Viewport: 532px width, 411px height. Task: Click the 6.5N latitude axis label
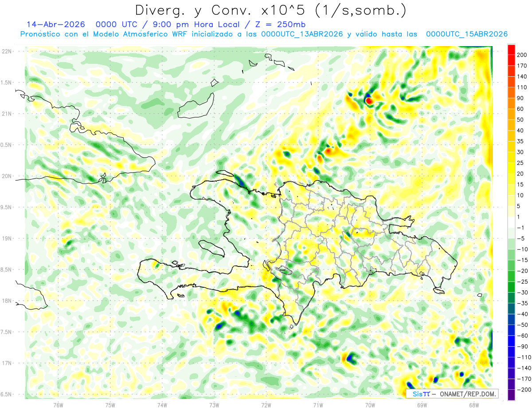[x=6, y=394]
